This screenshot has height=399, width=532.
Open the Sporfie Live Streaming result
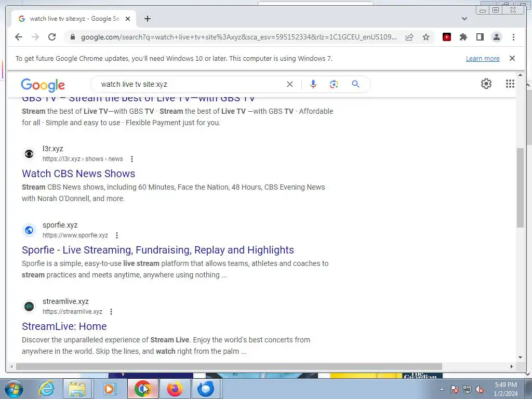click(158, 250)
